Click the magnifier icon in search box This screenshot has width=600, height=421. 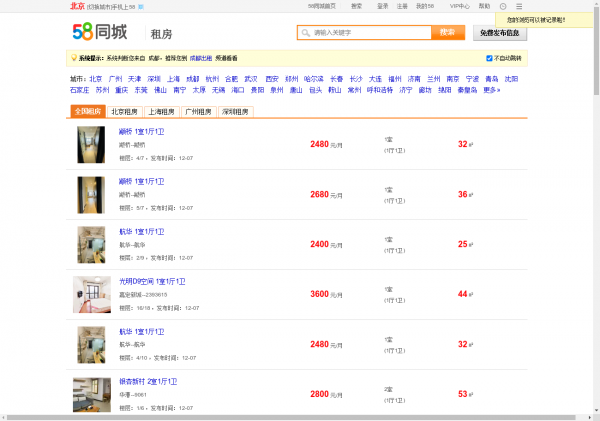coord(305,33)
